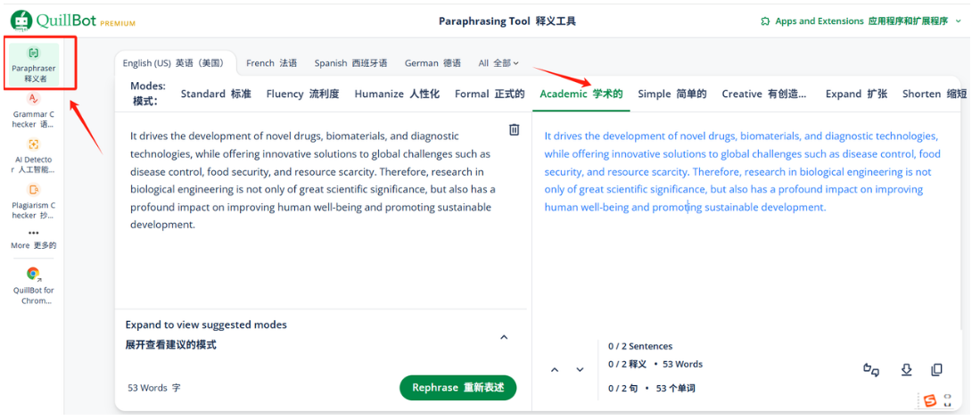This screenshot has height=420, width=980.
Task: Switch to Humanize mode
Action: click(397, 94)
